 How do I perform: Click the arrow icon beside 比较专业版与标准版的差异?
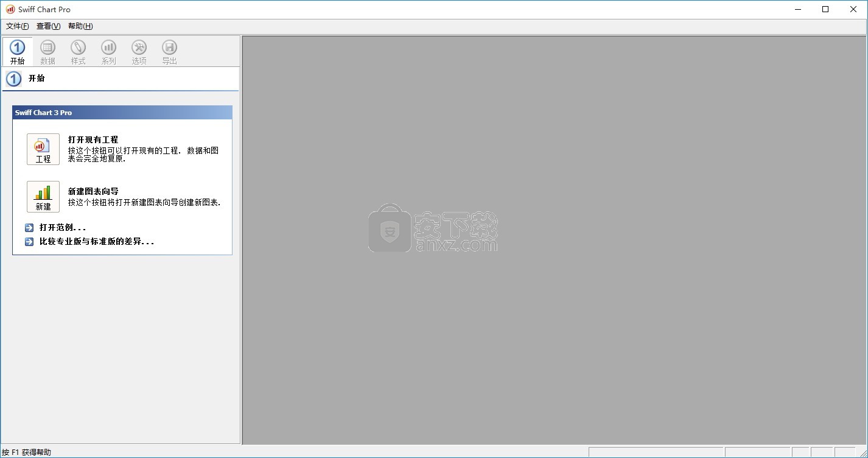tap(29, 242)
